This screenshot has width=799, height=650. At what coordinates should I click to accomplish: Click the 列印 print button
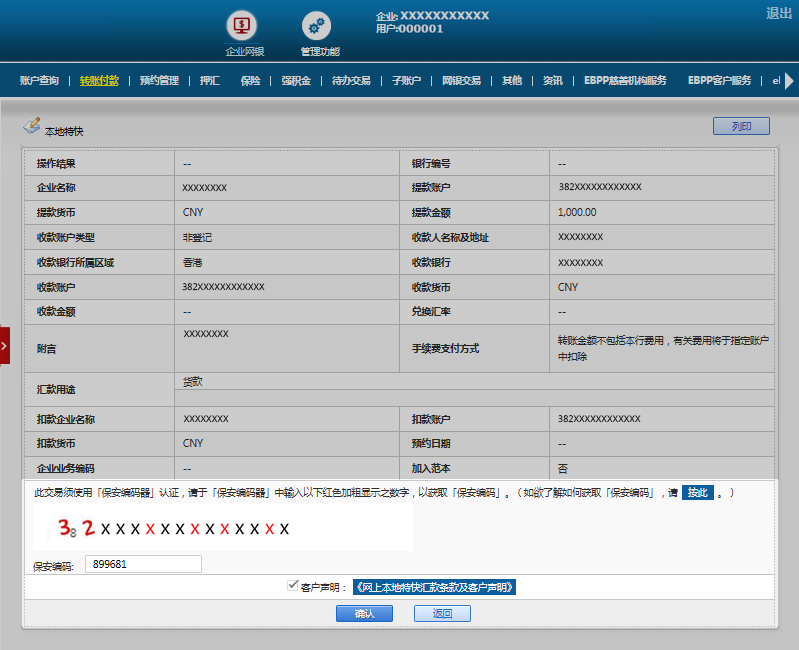[x=741, y=126]
